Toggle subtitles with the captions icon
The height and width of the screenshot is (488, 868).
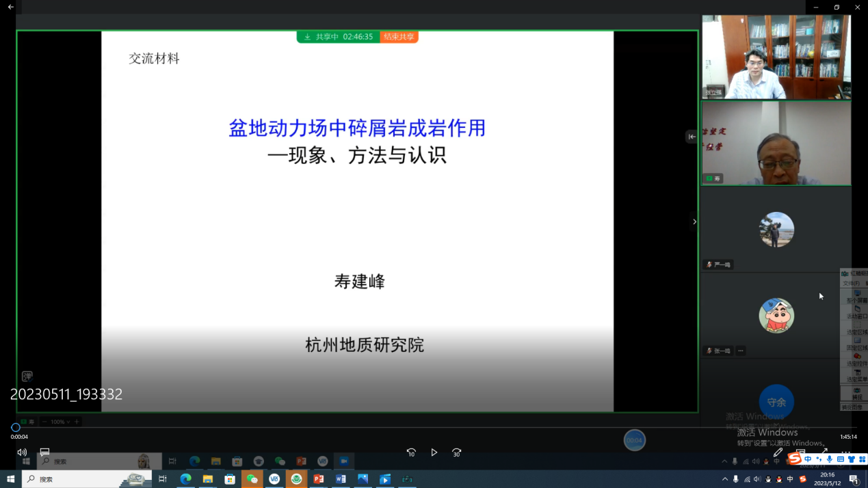[44, 452]
